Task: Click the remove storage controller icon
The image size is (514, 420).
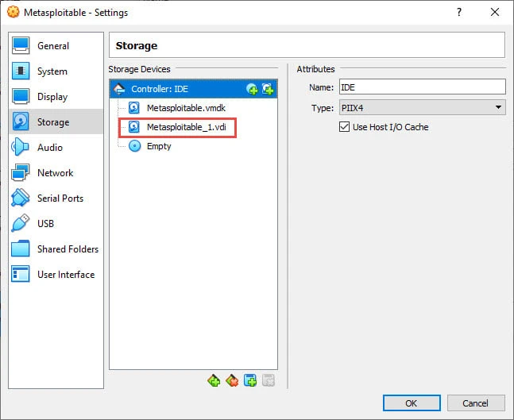Action: pyautogui.click(x=232, y=380)
